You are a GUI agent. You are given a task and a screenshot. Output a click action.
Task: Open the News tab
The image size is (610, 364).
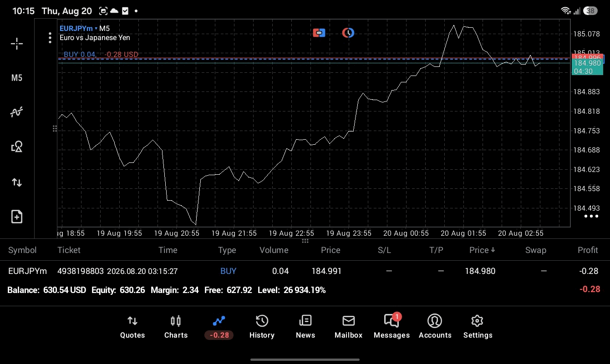pos(305,327)
